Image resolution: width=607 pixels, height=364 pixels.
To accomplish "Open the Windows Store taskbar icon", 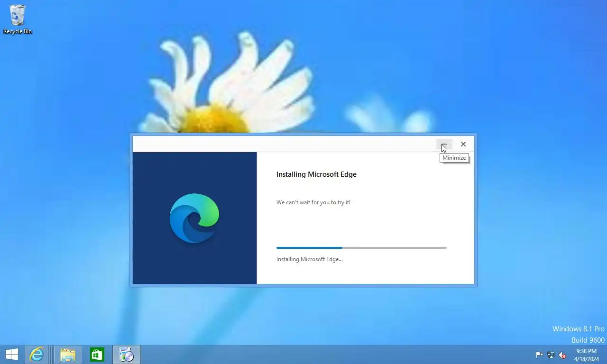I will coord(97,354).
